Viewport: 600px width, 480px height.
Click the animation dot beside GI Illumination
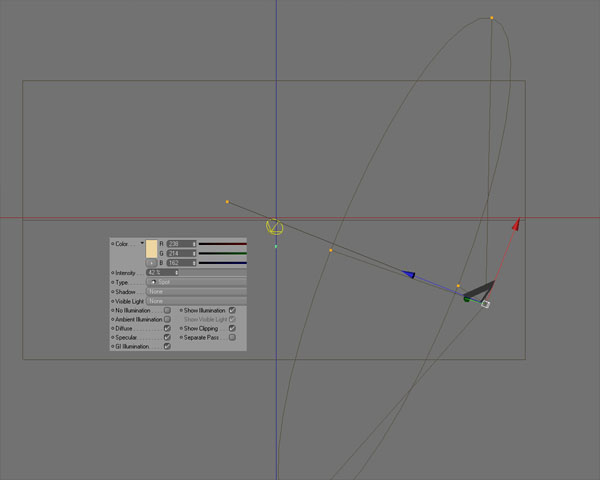[112, 346]
